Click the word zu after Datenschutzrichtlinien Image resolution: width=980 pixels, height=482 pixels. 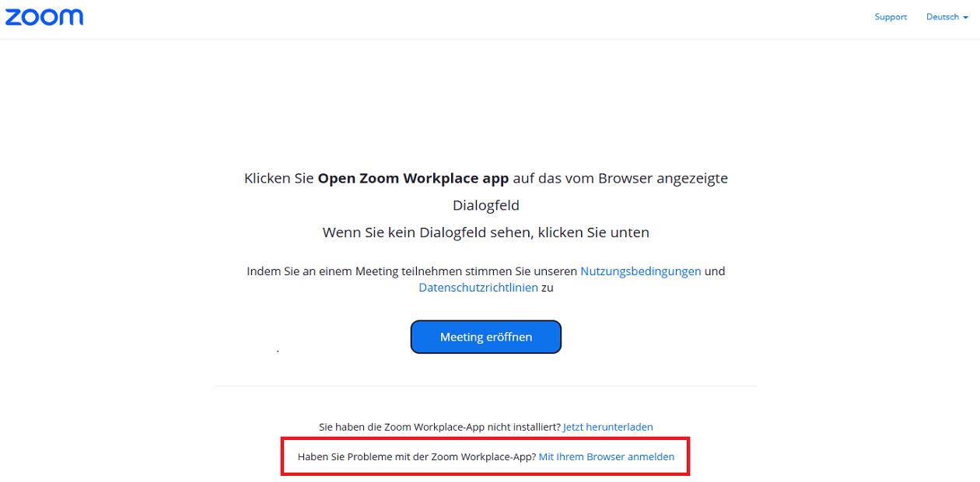click(x=547, y=288)
